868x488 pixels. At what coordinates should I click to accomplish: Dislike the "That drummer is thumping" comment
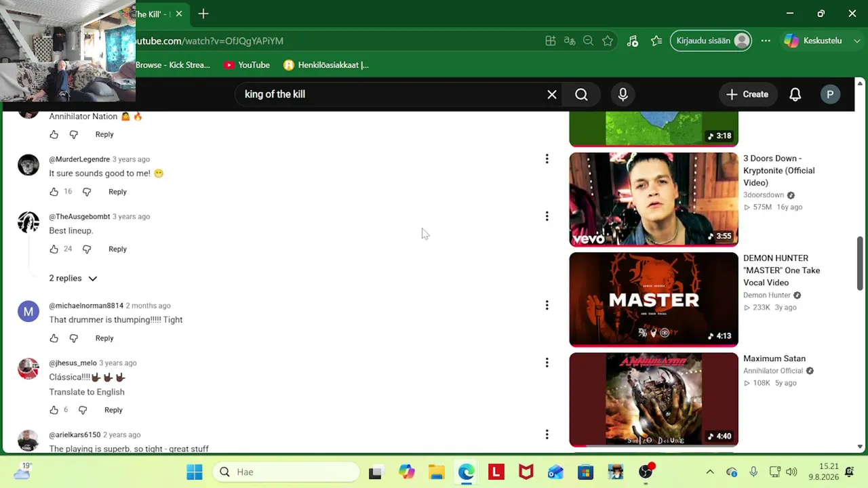point(74,338)
